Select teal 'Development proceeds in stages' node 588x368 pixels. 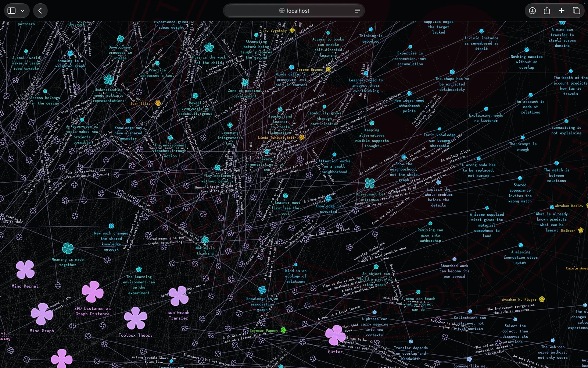pyautogui.click(x=121, y=39)
